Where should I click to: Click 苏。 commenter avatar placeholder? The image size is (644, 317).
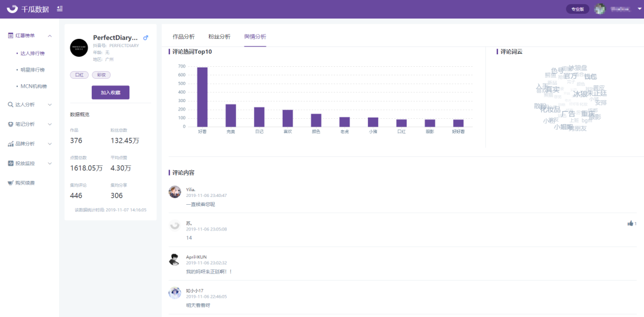[175, 225]
